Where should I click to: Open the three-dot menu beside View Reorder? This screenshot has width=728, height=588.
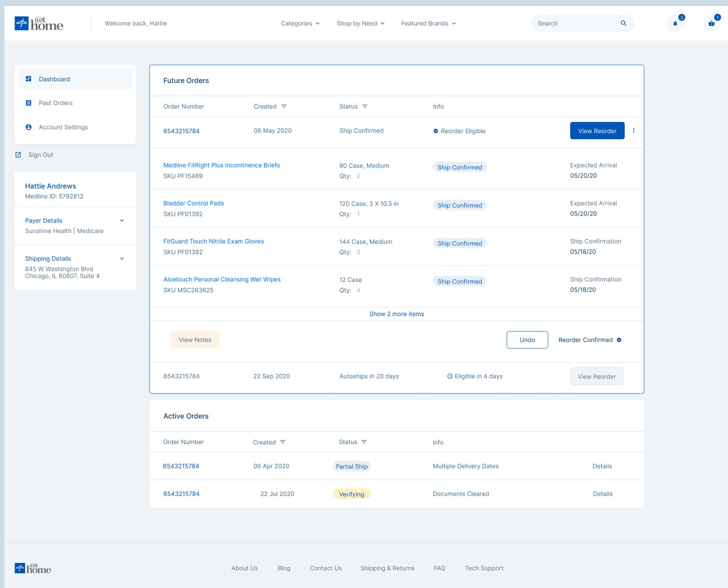633,131
